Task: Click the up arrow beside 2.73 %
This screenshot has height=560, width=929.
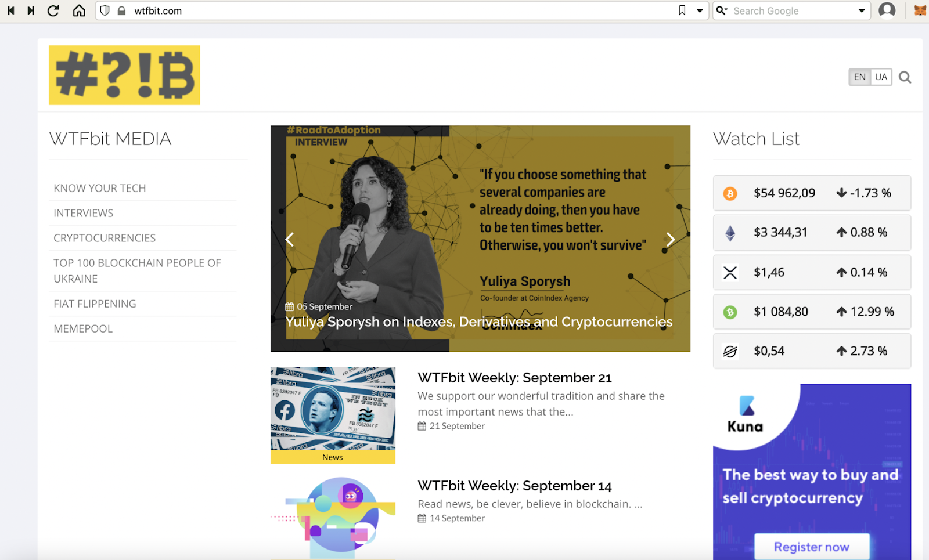Action: (x=841, y=351)
